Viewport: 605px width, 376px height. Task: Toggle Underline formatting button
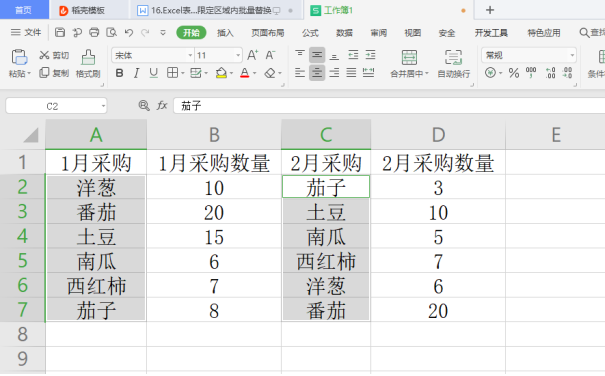(x=154, y=73)
